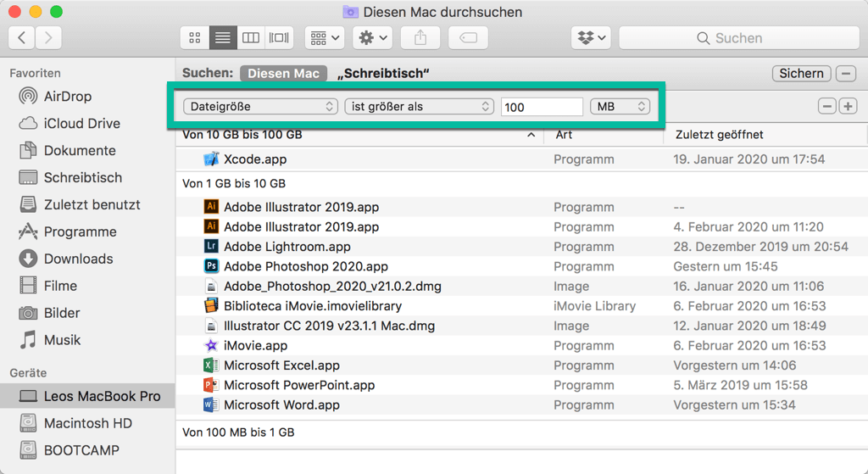The width and height of the screenshot is (868, 474).
Task: Click the 'Gestern um 15:45' date cell
Action: point(726,266)
